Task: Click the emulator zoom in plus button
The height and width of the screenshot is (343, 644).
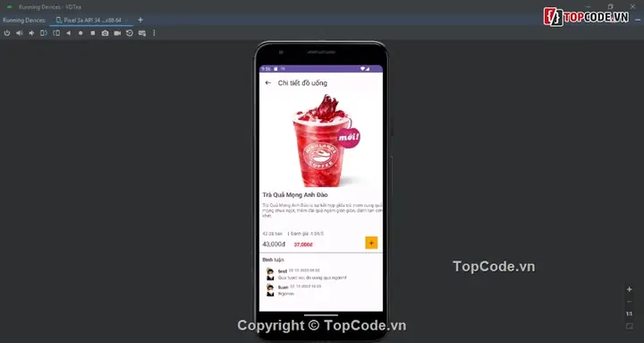Action: 629,289
